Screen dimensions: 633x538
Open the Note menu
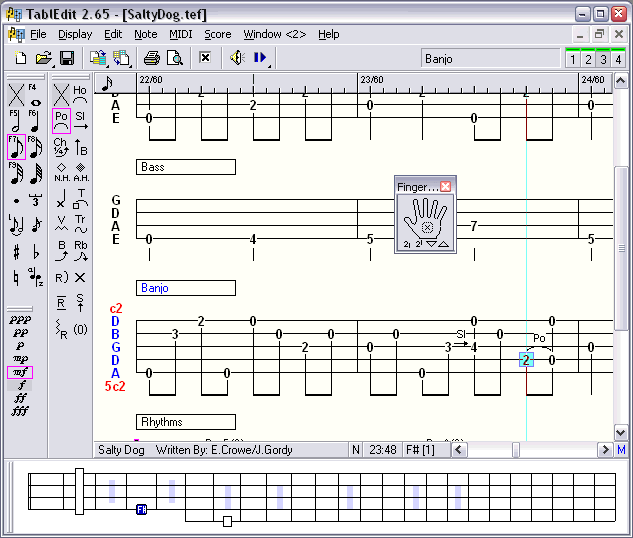146,34
